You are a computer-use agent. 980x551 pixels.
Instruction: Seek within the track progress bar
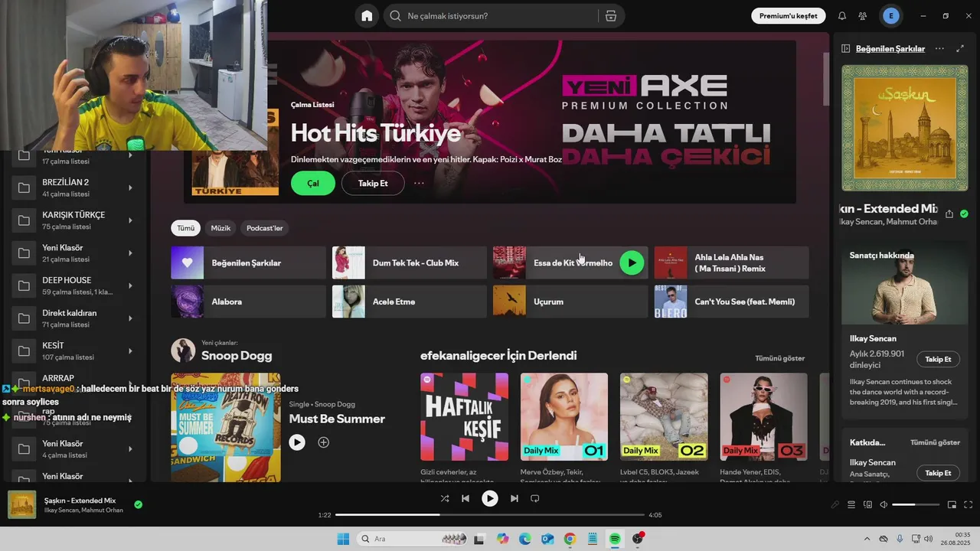click(x=490, y=515)
